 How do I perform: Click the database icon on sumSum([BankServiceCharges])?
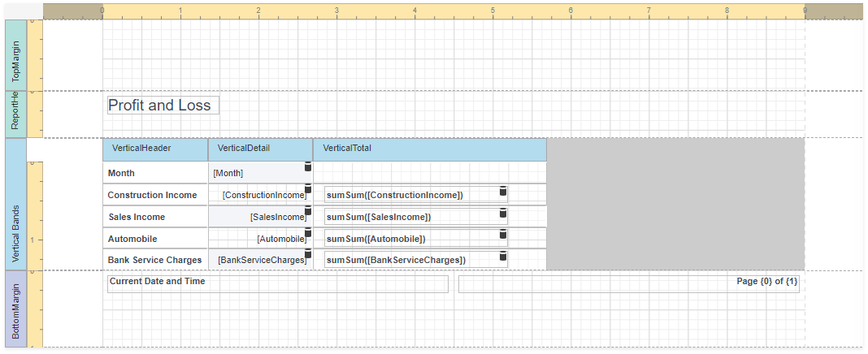coord(502,257)
